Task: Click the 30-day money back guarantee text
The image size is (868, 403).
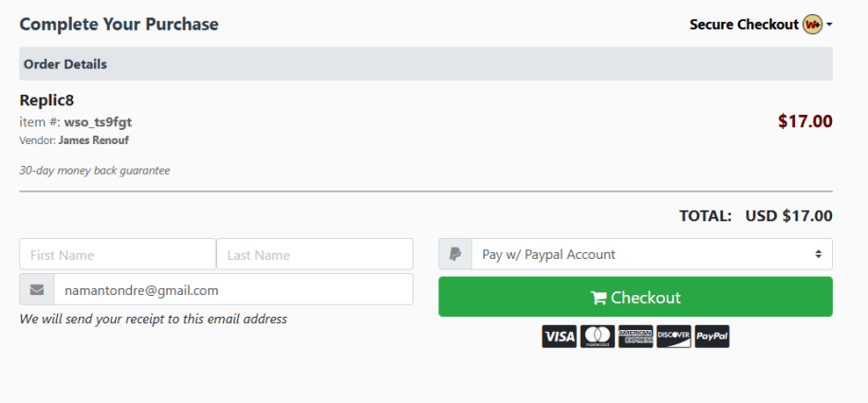Action: tap(95, 171)
